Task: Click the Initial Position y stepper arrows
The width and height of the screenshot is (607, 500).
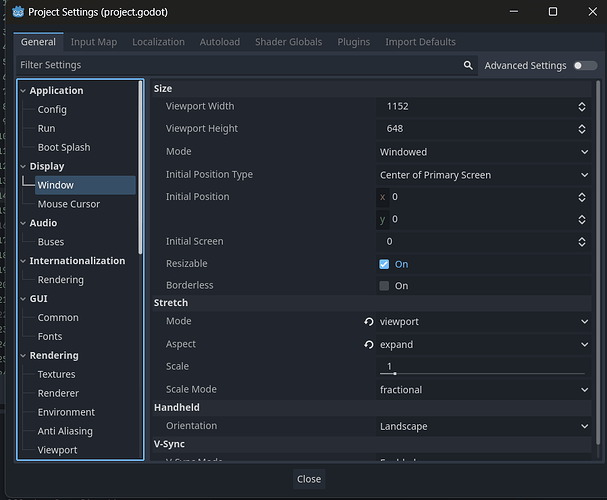Action: [582, 219]
